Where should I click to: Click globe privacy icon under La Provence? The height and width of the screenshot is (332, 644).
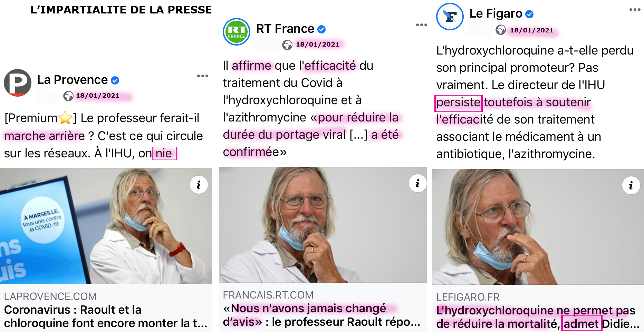click(68, 96)
